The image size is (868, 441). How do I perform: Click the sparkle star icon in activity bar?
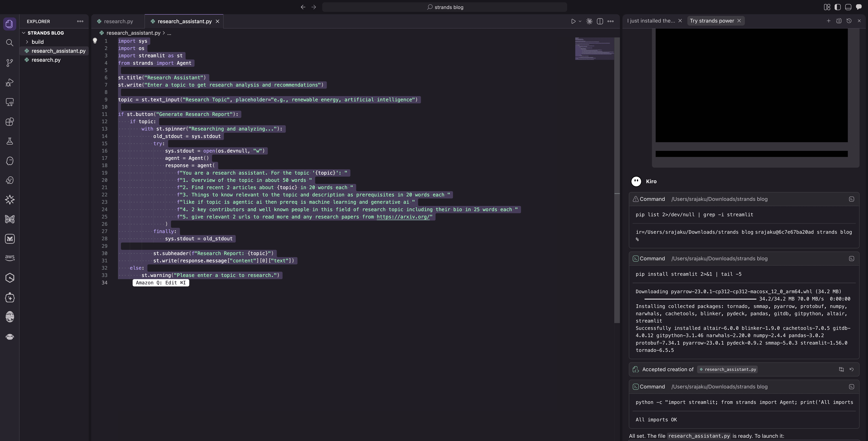coord(10,200)
